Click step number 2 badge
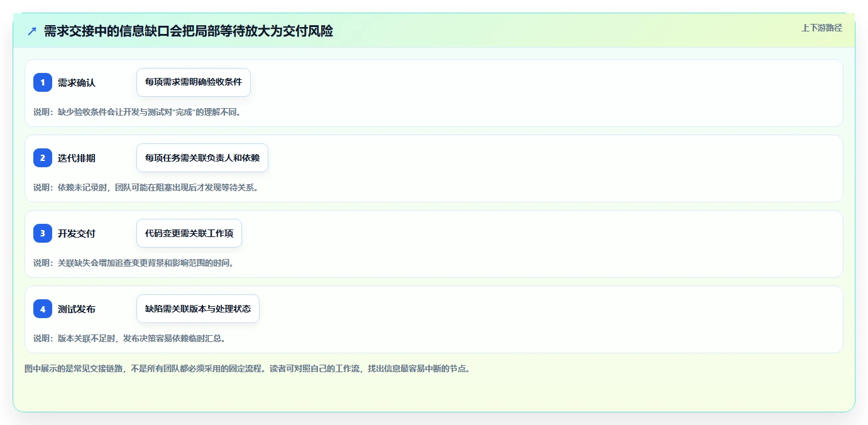Viewport: 868px width, 425px height. pyautogui.click(x=43, y=158)
